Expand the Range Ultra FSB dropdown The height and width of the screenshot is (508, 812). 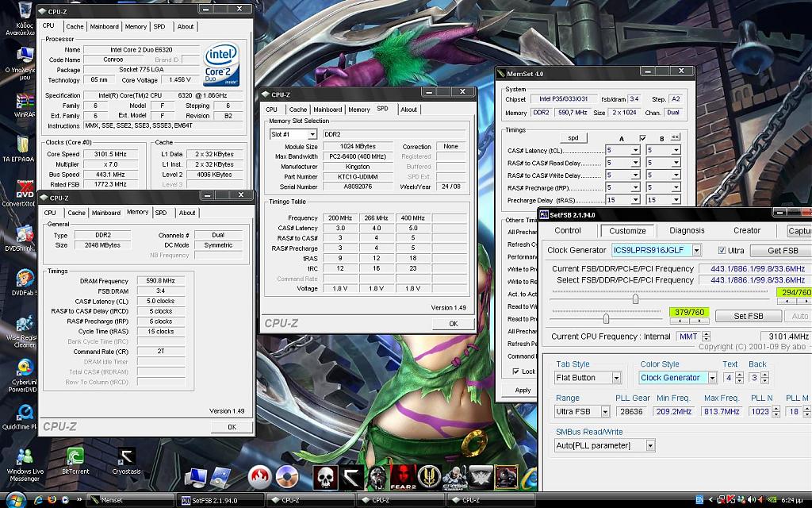pyautogui.click(x=605, y=412)
